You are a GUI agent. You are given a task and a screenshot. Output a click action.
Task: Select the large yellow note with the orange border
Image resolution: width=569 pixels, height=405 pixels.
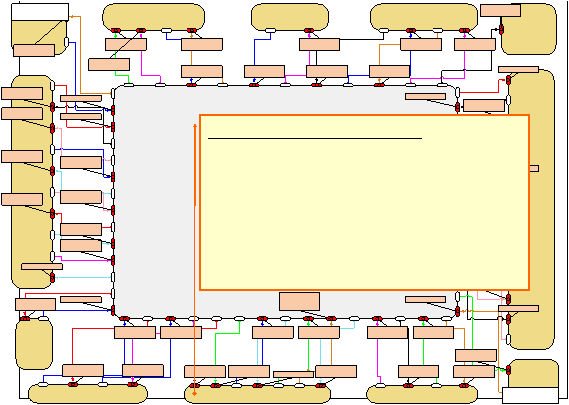pyautogui.click(x=364, y=202)
